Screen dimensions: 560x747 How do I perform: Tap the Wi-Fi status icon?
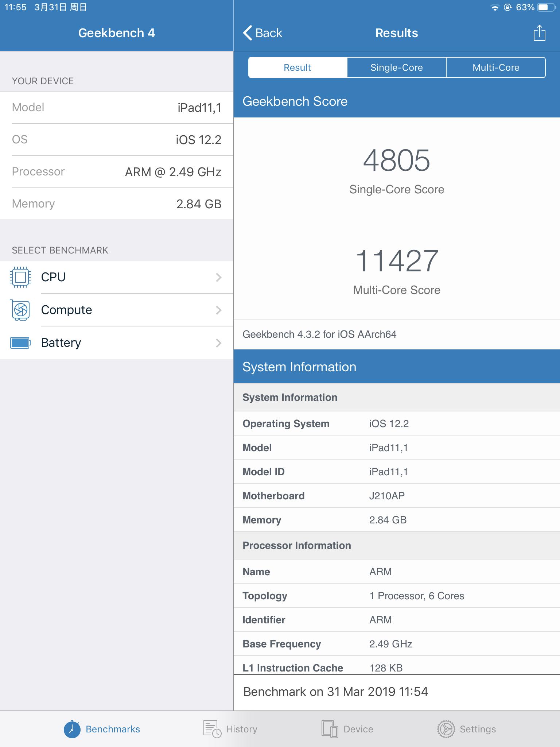pos(495,8)
